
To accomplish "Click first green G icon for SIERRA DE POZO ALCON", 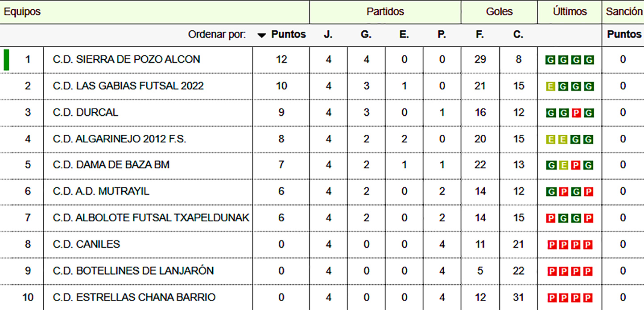I will click(551, 60).
